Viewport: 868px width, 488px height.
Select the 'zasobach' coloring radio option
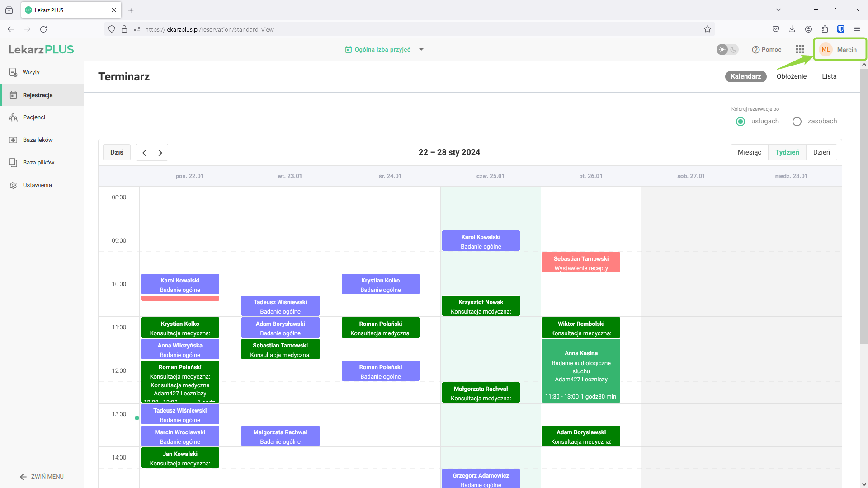tap(797, 122)
